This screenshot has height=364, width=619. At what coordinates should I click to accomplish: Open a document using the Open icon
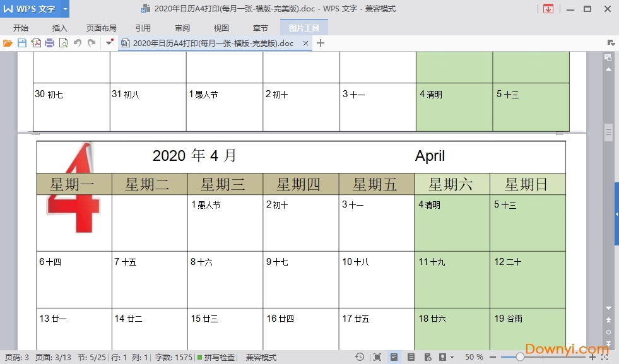coord(8,42)
